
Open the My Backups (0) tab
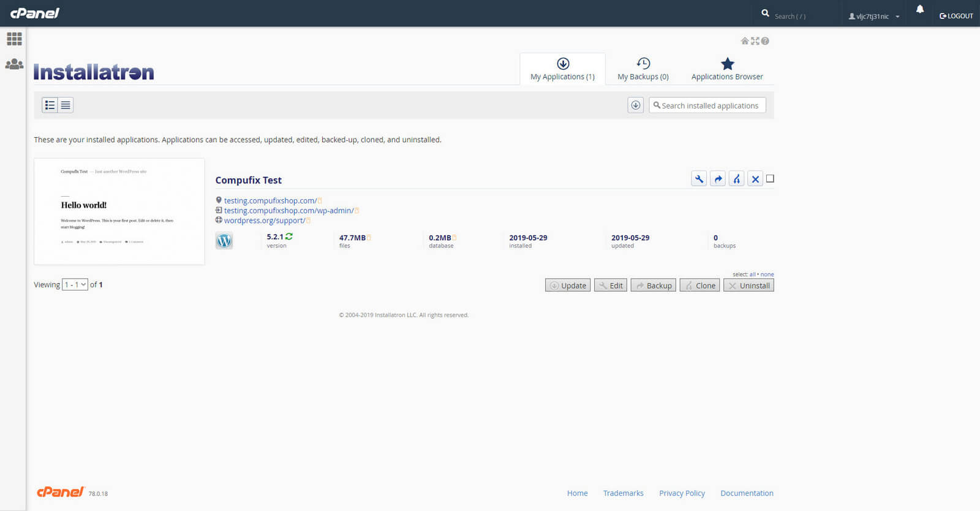tap(643, 69)
